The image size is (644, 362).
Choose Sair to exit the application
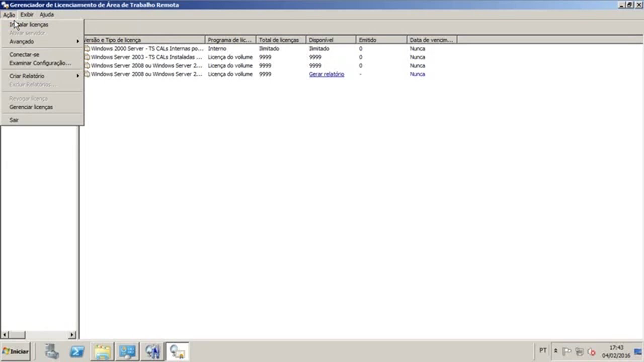click(42, 120)
